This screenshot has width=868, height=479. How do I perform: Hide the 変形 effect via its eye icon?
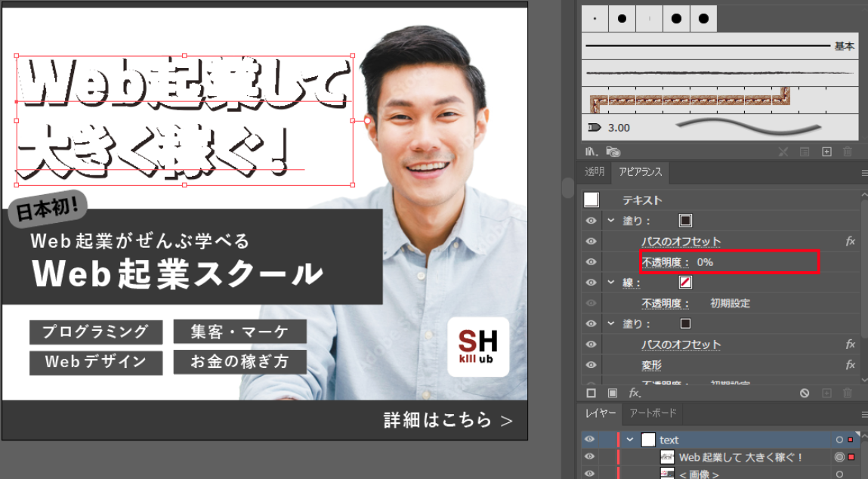click(592, 365)
